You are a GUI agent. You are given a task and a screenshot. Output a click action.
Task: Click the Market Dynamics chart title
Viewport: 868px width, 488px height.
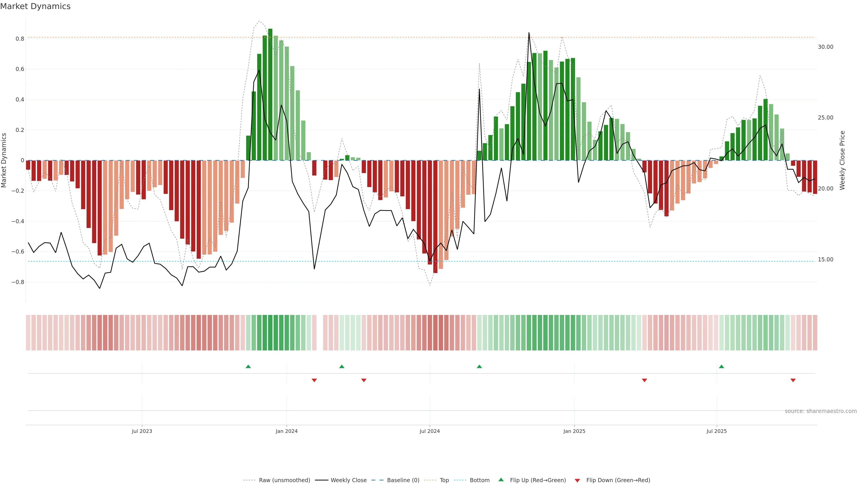(x=35, y=6)
